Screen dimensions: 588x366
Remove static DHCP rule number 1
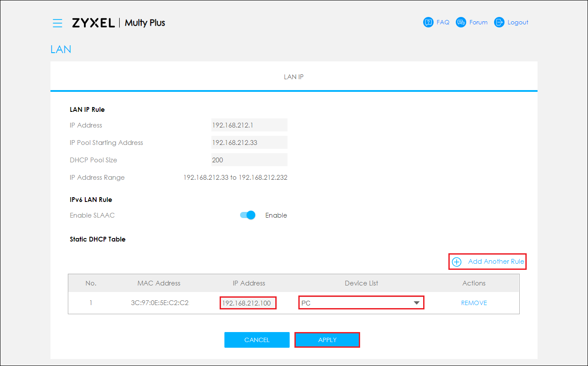[474, 303]
